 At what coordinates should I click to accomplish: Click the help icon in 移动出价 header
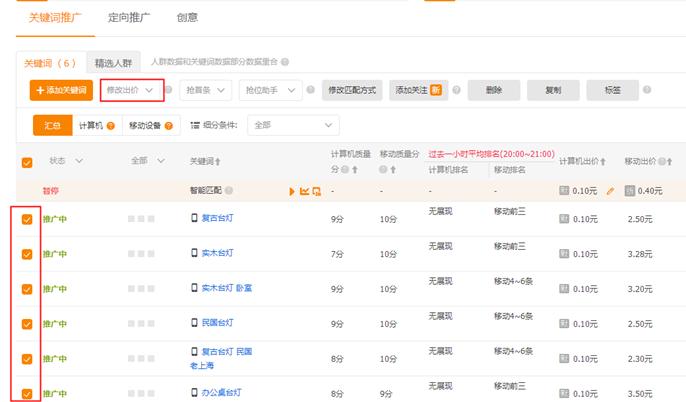pyautogui.click(x=662, y=161)
